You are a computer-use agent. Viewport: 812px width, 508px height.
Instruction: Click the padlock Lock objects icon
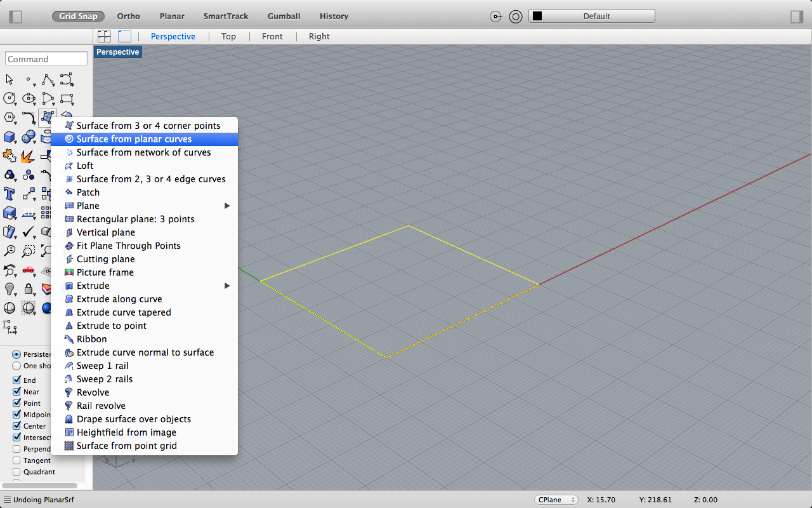coord(29,289)
